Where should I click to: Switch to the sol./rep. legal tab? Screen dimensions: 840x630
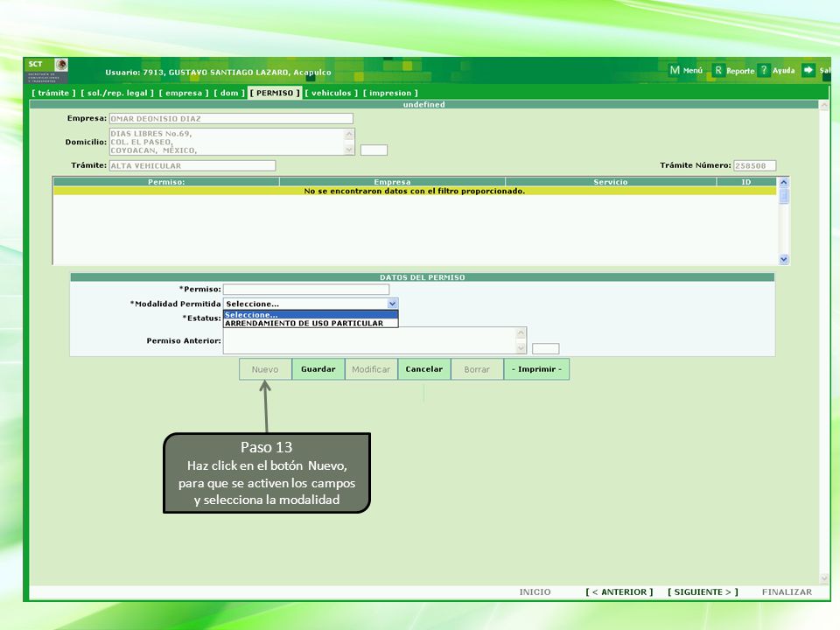[117, 93]
